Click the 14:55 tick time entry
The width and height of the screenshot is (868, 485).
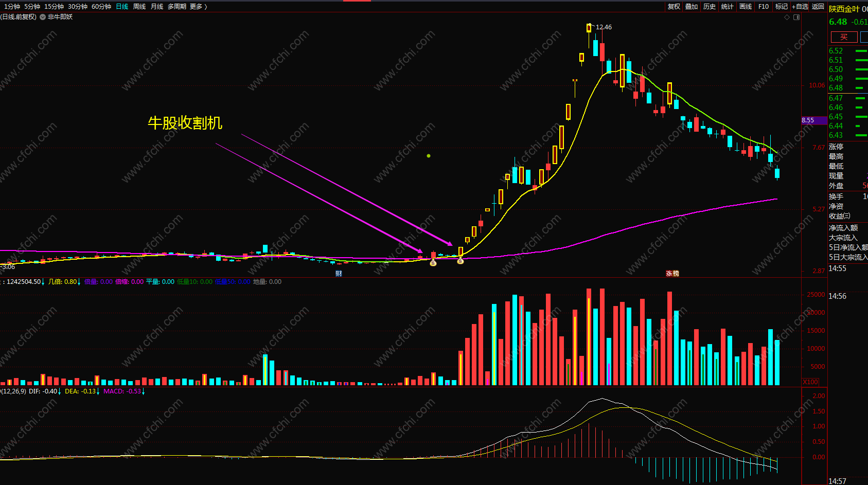pyautogui.click(x=838, y=268)
